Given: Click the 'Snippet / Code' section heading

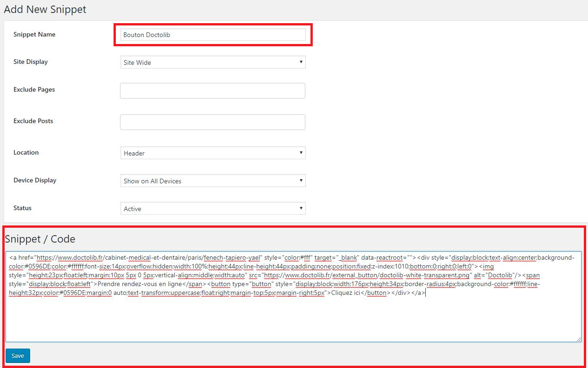Looking at the screenshot, I should 40,239.
